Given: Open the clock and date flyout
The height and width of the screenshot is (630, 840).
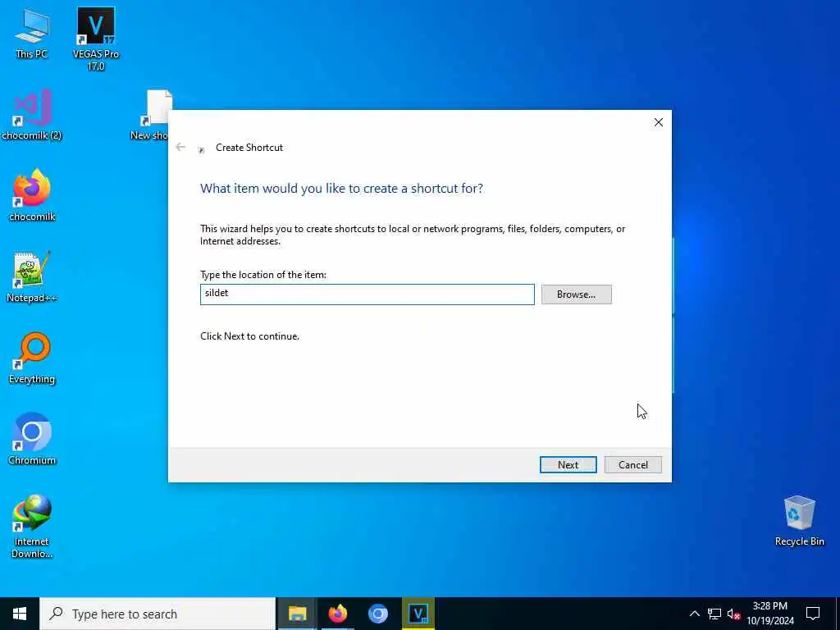Looking at the screenshot, I should (770, 614).
